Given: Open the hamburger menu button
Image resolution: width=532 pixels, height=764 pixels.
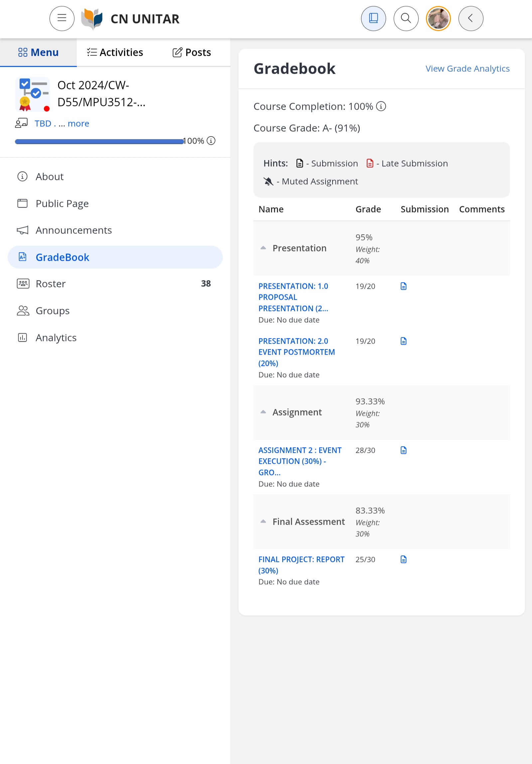Looking at the screenshot, I should click(62, 19).
